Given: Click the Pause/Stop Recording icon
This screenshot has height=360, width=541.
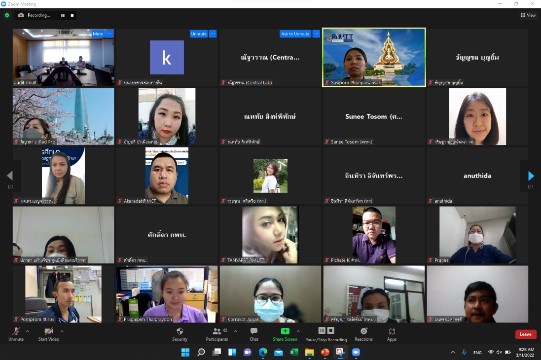Looking at the screenshot, I should tap(326, 331).
